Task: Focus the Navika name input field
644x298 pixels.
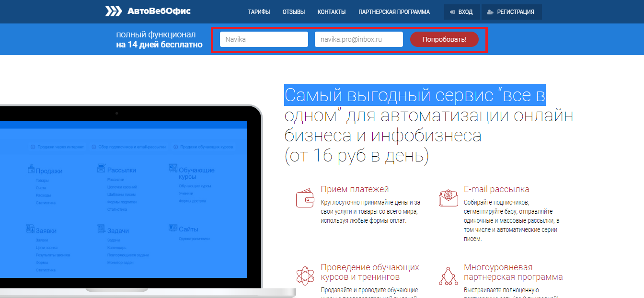Action: [264, 39]
